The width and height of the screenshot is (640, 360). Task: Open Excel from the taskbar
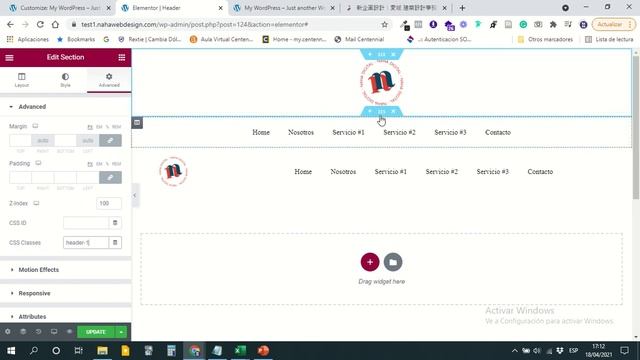tap(240, 351)
